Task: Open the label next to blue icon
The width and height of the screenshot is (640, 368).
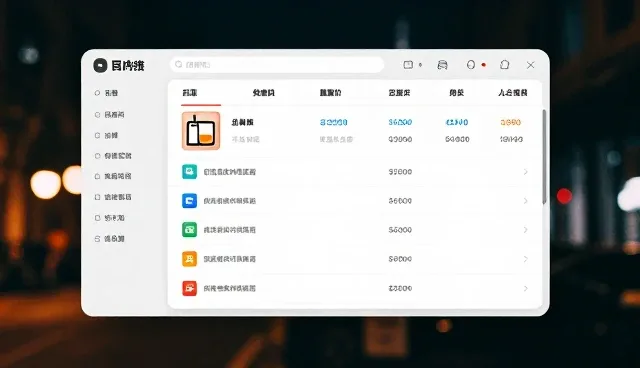Action: point(230,201)
